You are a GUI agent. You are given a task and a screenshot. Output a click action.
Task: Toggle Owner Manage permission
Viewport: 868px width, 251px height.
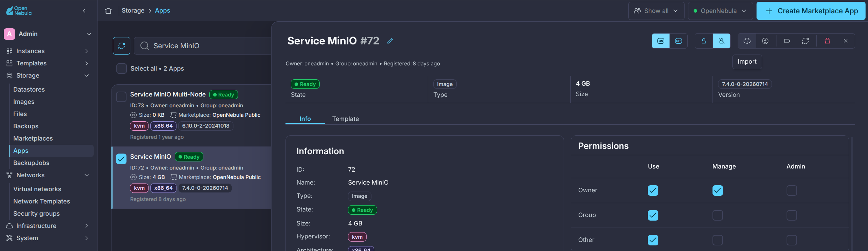tap(718, 191)
